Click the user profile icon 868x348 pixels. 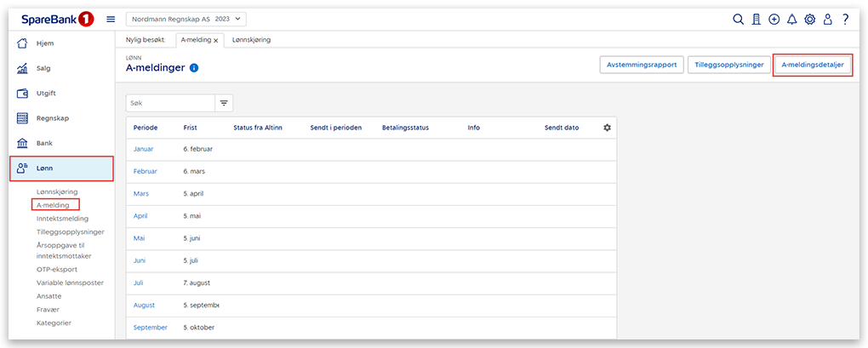tap(827, 20)
